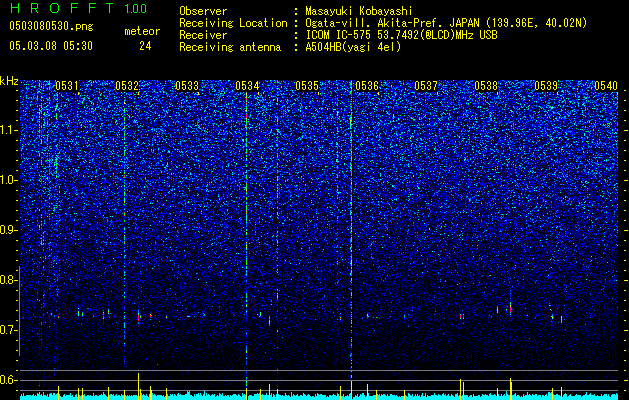Click the 0531 time marker
629x400 pixels.
[x=67, y=86]
